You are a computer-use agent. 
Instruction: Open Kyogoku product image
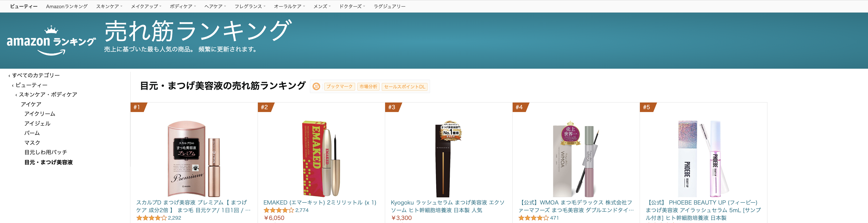[449, 159]
